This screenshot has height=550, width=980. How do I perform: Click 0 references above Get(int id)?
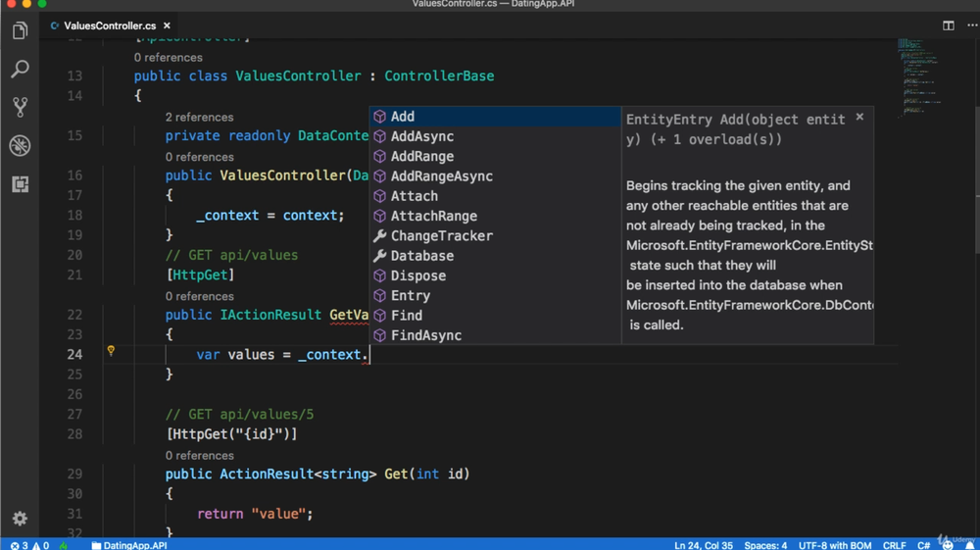pyautogui.click(x=199, y=456)
